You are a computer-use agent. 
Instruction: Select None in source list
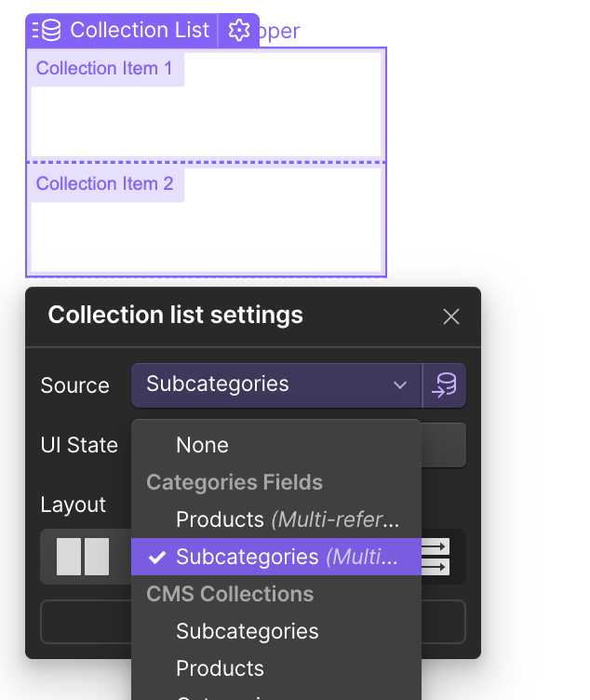coord(202,445)
